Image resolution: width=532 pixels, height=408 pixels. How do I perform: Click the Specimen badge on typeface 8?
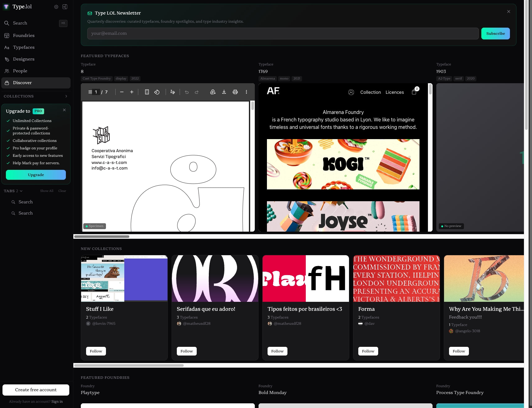(x=94, y=226)
